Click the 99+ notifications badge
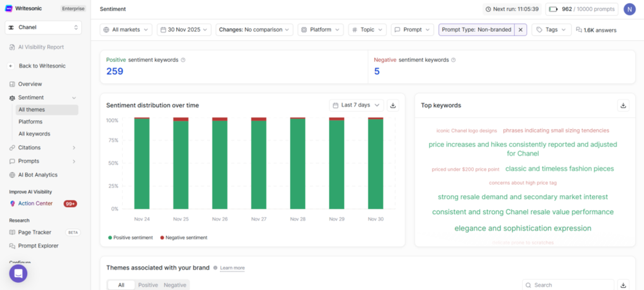644x290 pixels. (x=70, y=204)
